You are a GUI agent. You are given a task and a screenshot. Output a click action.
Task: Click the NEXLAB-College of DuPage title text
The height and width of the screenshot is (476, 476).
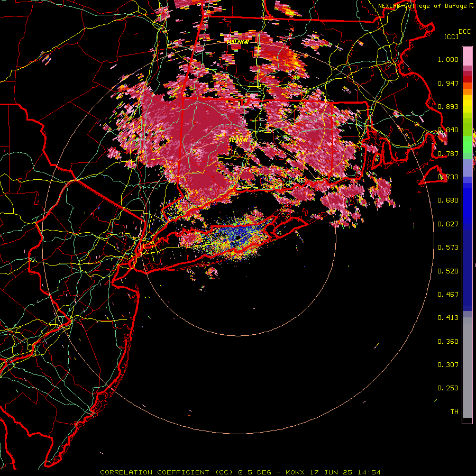point(423,6)
